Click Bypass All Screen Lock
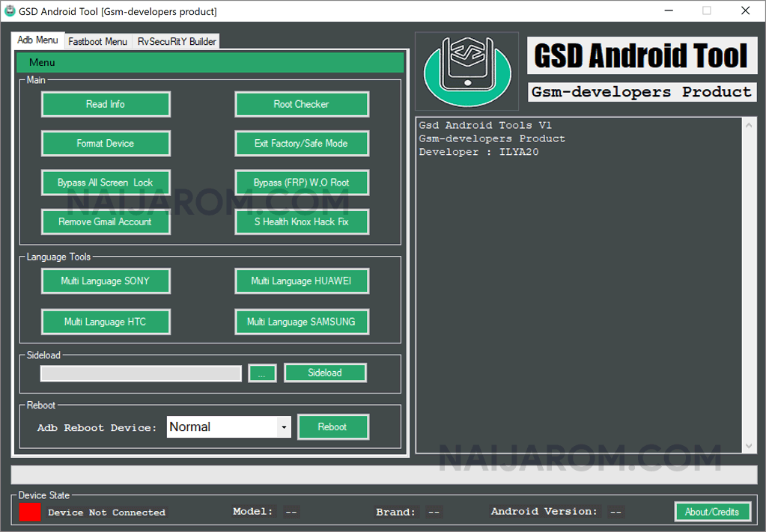The width and height of the screenshot is (766, 532). click(x=106, y=183)
